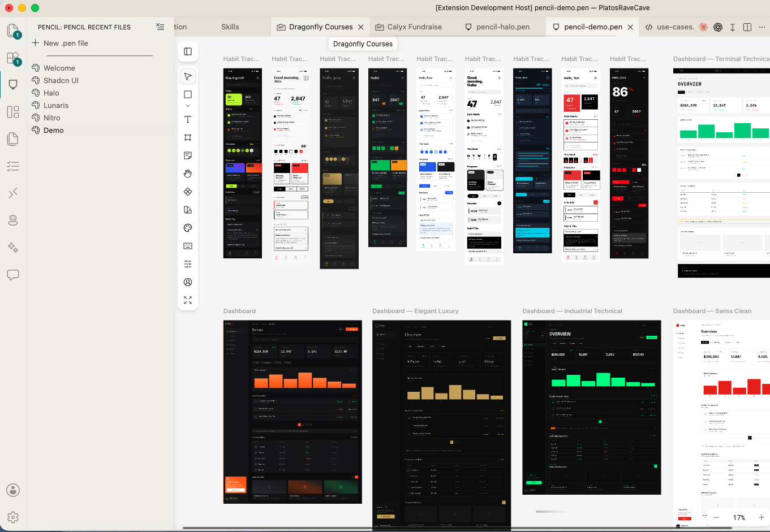Viewport: 770px width, 532px height.
Task: Open the Extensions view with badge
Action: pyautogui.click(x=12, y=58)
